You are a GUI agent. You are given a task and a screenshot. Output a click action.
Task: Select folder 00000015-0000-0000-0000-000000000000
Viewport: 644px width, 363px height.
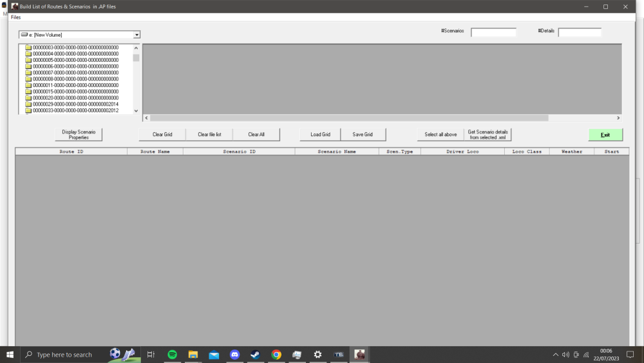pos(75,92)
